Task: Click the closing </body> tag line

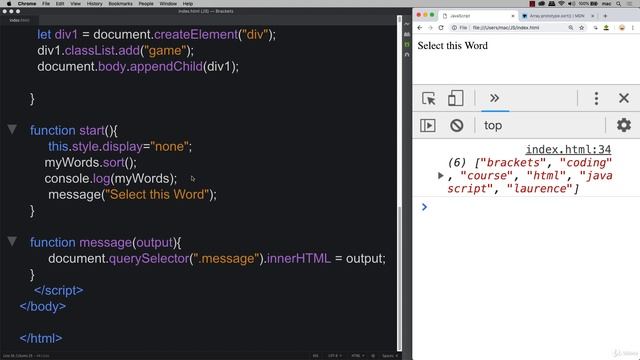Action: [42, 306]
